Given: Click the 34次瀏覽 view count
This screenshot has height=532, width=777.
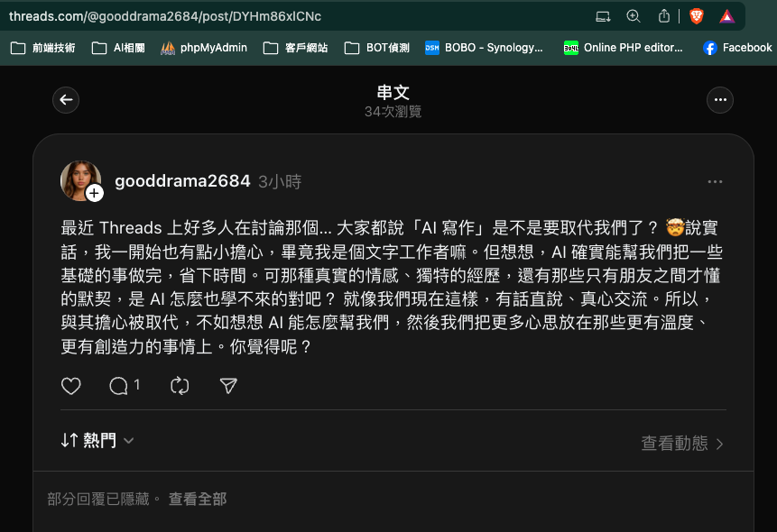Looking at the screenshot, I should point(393,112).
